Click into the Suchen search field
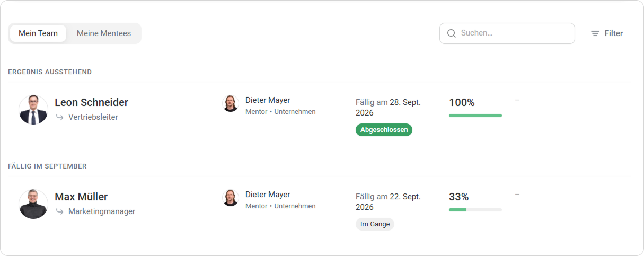Viewport: 644px width, 256px height. [507, 33]
